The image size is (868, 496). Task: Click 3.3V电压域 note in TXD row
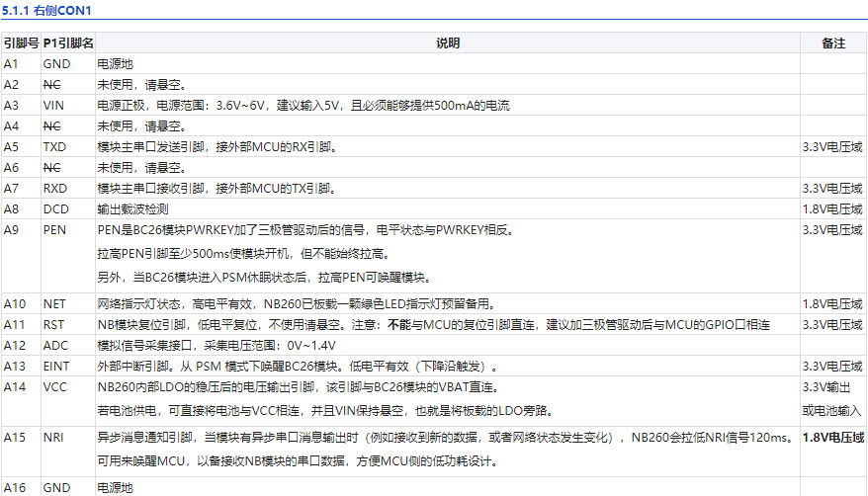(832, 147)
